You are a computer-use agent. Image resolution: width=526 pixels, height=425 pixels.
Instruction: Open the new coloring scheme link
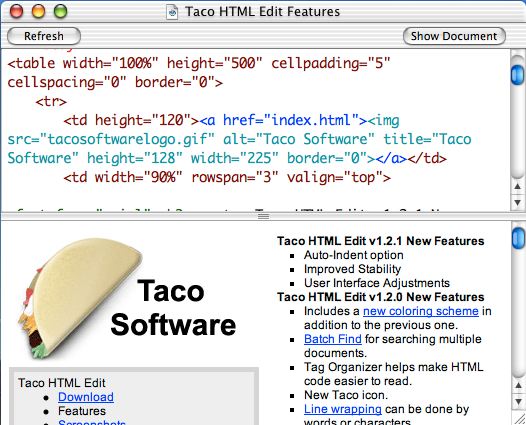421,311
